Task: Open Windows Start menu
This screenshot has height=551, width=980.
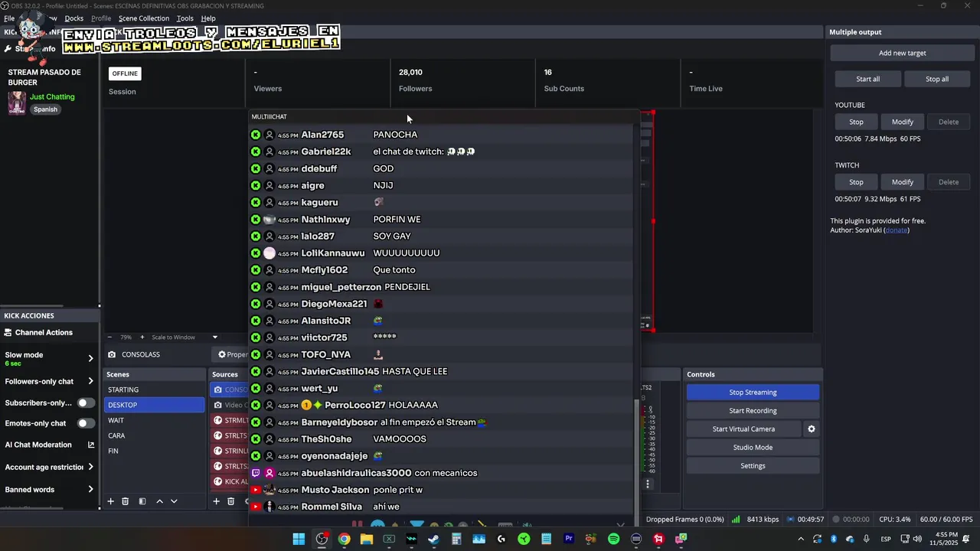Action: tap(299, 539)
